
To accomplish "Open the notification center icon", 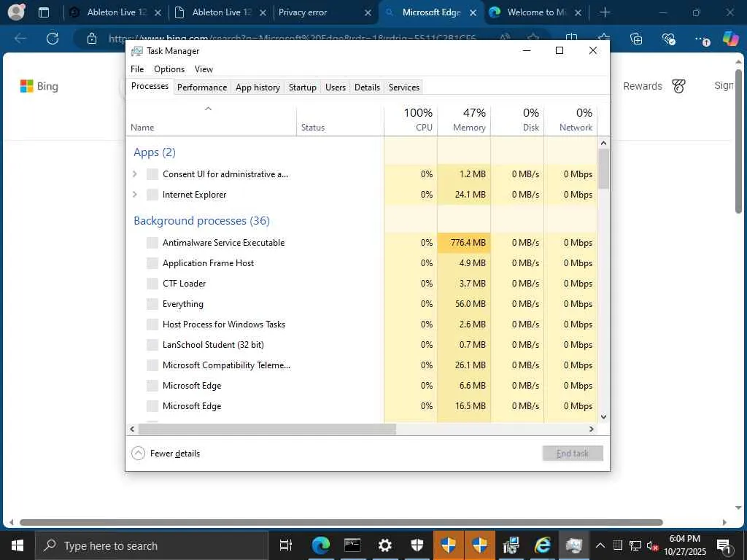I will click(x=724, y=545).
